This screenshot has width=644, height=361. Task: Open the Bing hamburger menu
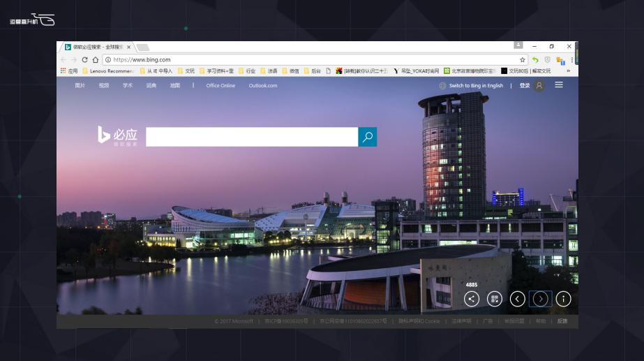[x=559, y=84]
